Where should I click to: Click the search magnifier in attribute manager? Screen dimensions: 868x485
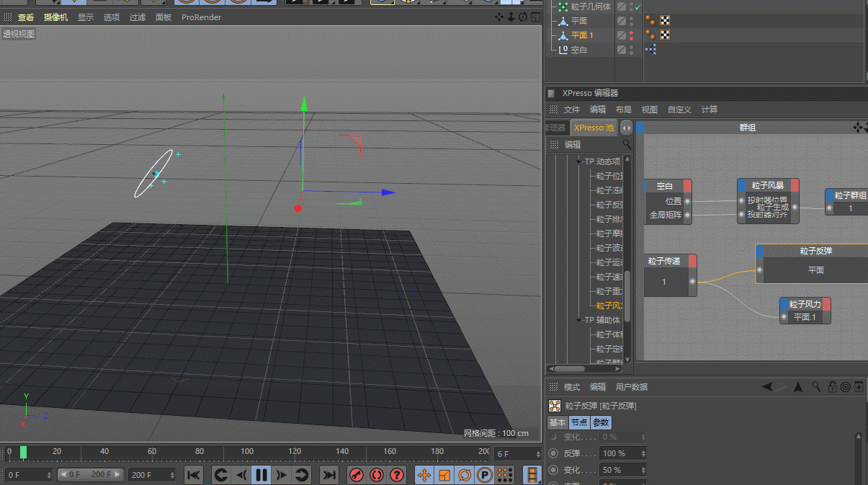tap(816, 387)
